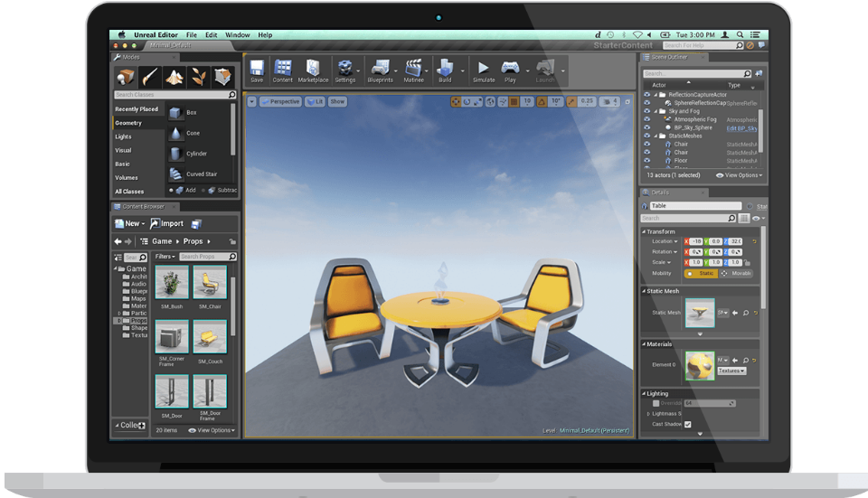The width and height of the screenshot is (868, 498).
Task: Set Mobility to Movable
Action: (x=736, y=274)
